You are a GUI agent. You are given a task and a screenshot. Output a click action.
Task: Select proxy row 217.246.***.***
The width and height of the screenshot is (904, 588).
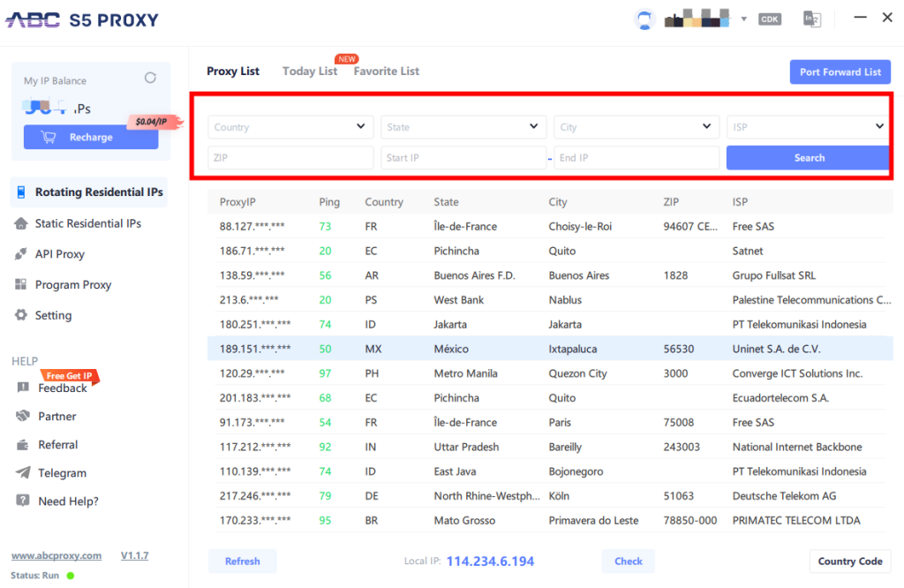coord(550,496)
